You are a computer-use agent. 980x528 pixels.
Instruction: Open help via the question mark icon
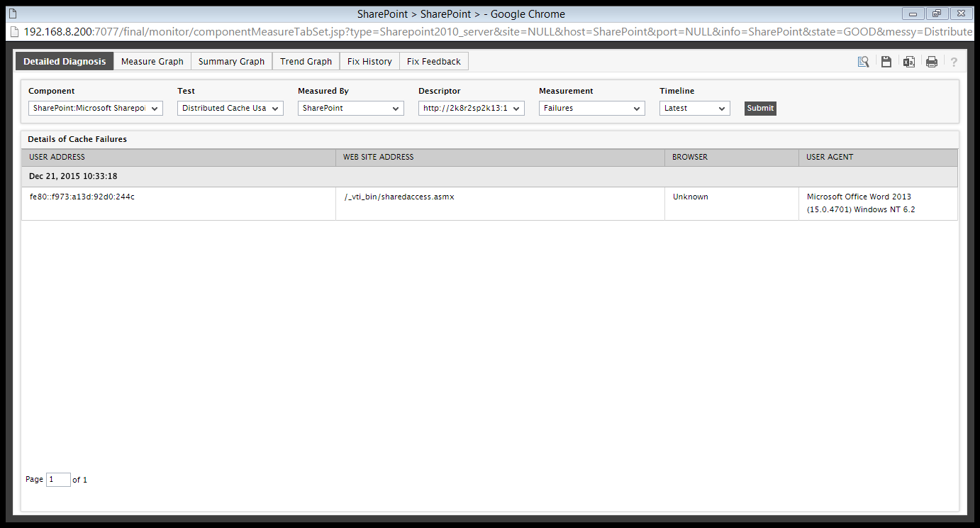point(954,62)
